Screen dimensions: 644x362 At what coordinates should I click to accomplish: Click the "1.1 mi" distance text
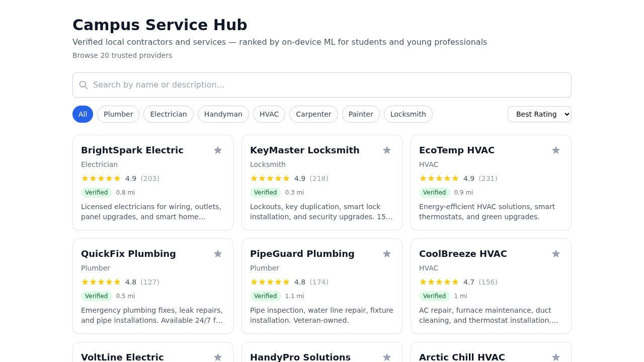pyautogui.click(x=294, y=296)
